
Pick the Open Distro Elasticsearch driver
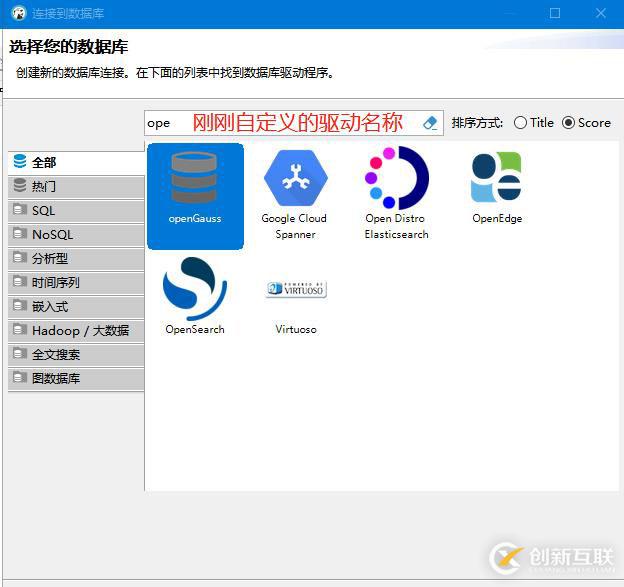click(396, 193)
